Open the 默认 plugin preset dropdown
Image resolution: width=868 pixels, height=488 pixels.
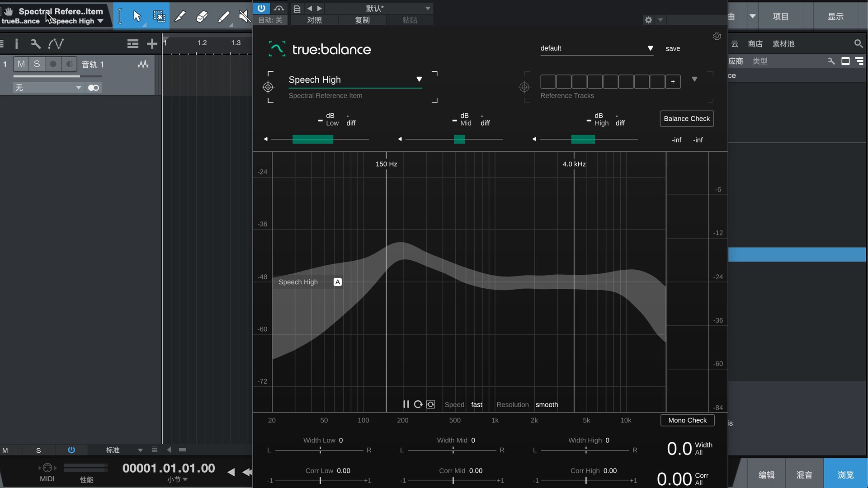pyautogui.click(x=379, y=9)
